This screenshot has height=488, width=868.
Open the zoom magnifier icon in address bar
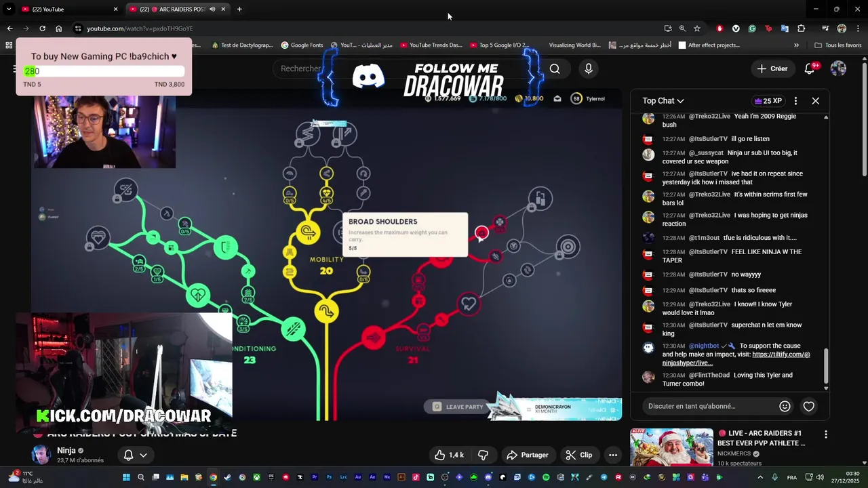[x=682, y=28]
